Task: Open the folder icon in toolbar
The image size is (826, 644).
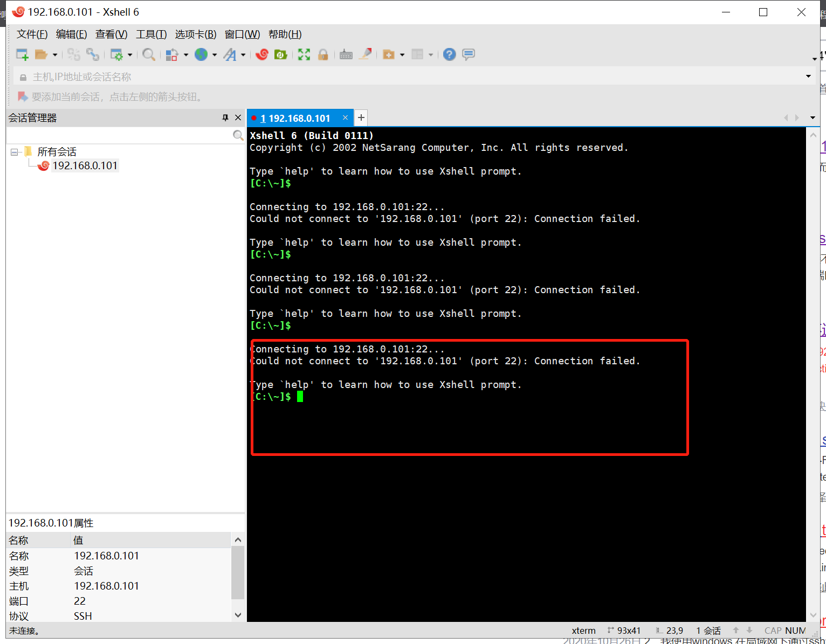Action: tap(41, 54)
